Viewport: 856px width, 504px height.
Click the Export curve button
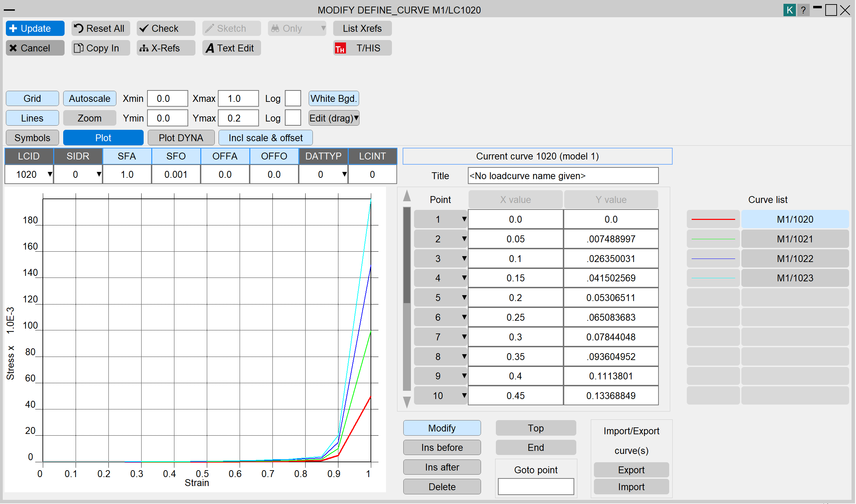631,470
